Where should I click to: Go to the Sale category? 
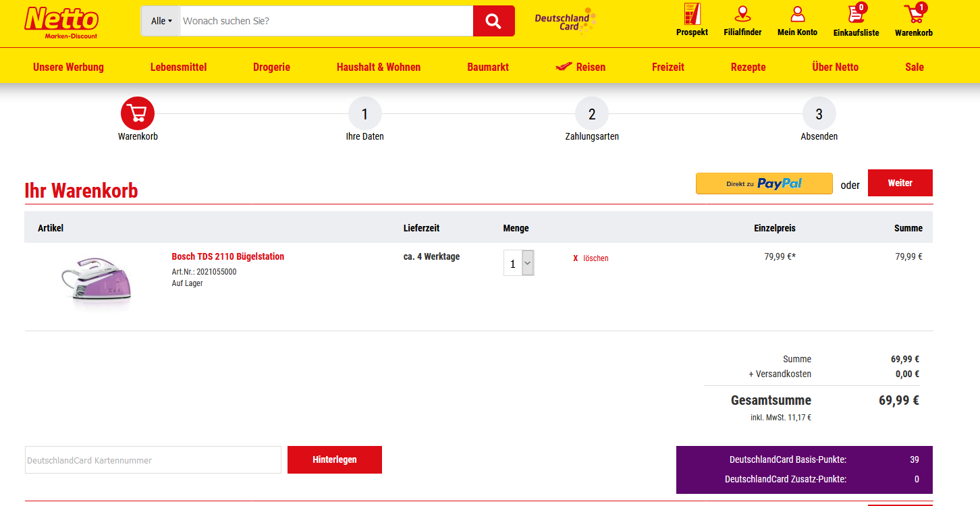(914, 67)
